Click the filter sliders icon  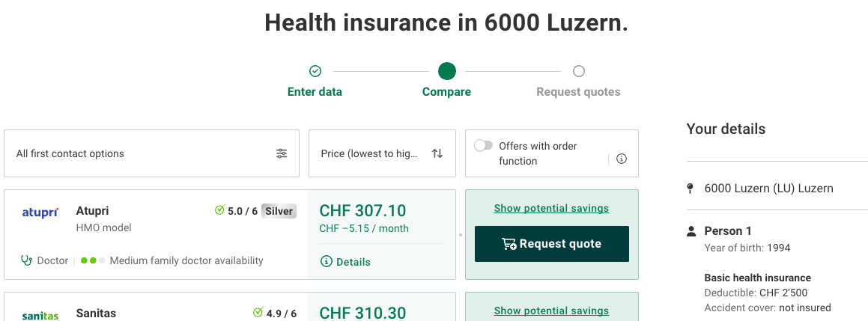pyautogui.click(x=282, y=153)
